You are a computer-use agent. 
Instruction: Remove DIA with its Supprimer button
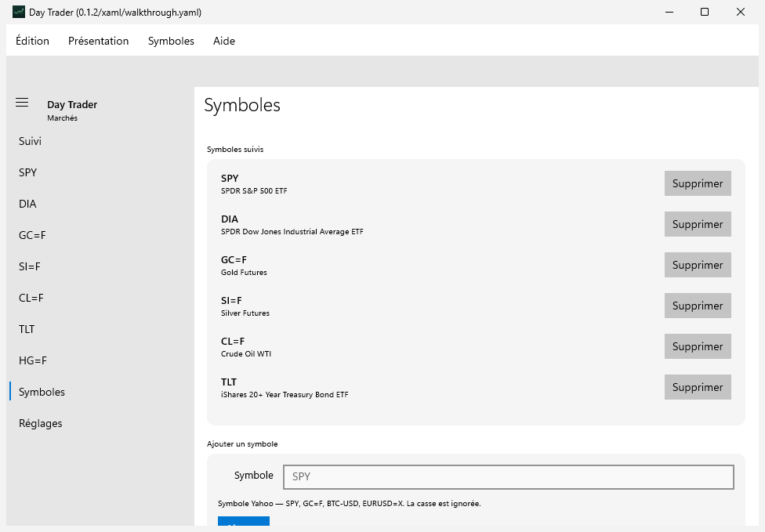click(698, 224)
